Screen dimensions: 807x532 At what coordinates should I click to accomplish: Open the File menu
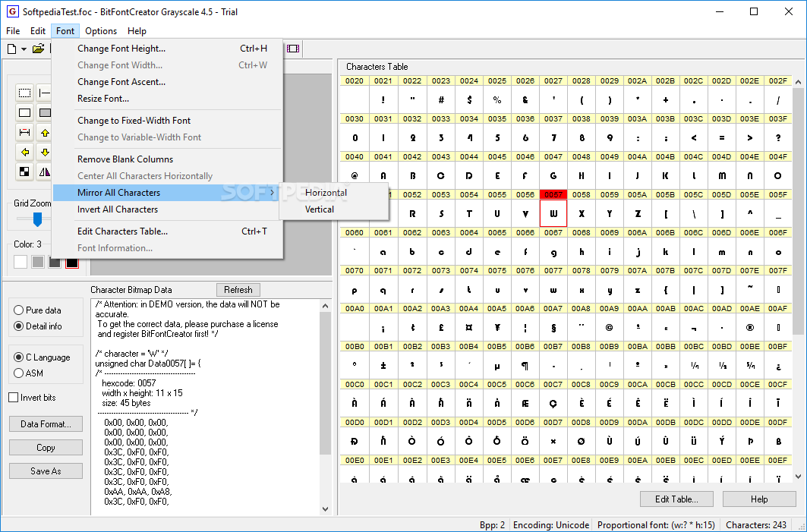click(x=13, y=31)
